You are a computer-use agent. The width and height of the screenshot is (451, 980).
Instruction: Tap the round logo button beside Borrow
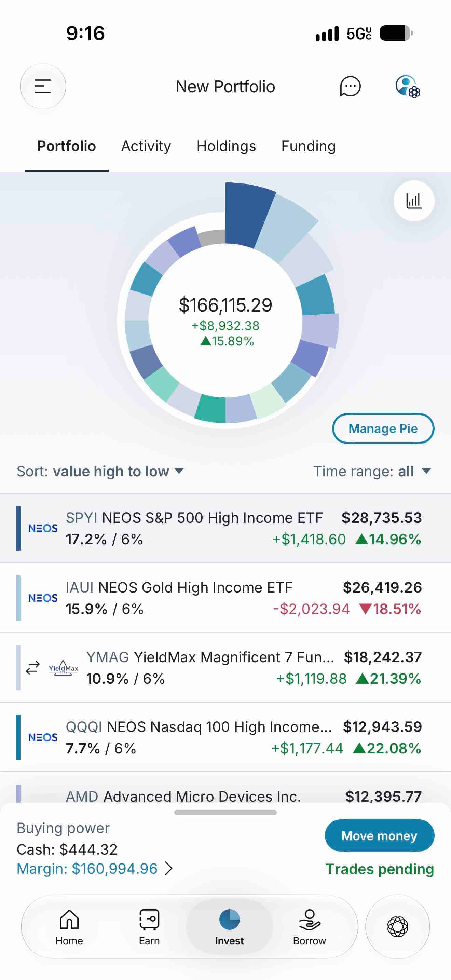(x=398, y=926)
